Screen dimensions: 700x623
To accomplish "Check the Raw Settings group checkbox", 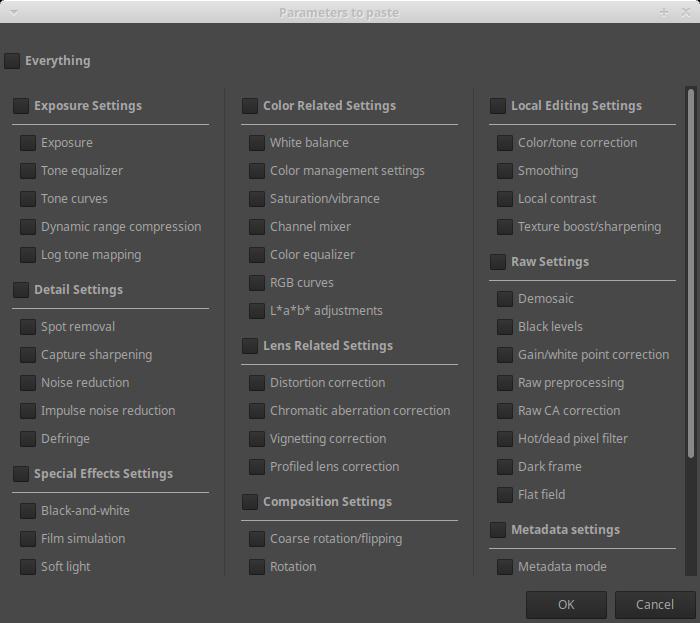I will (x=498, y=262).
